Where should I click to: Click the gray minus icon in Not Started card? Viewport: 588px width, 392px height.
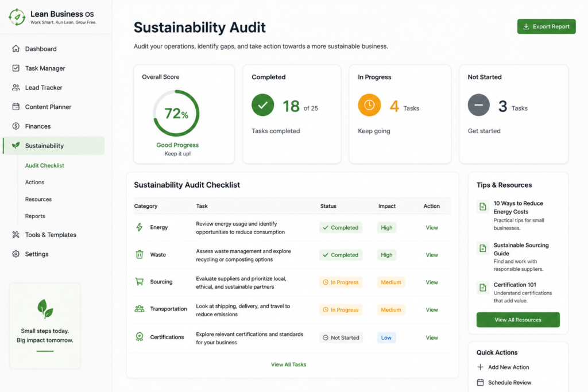[478, 105]
